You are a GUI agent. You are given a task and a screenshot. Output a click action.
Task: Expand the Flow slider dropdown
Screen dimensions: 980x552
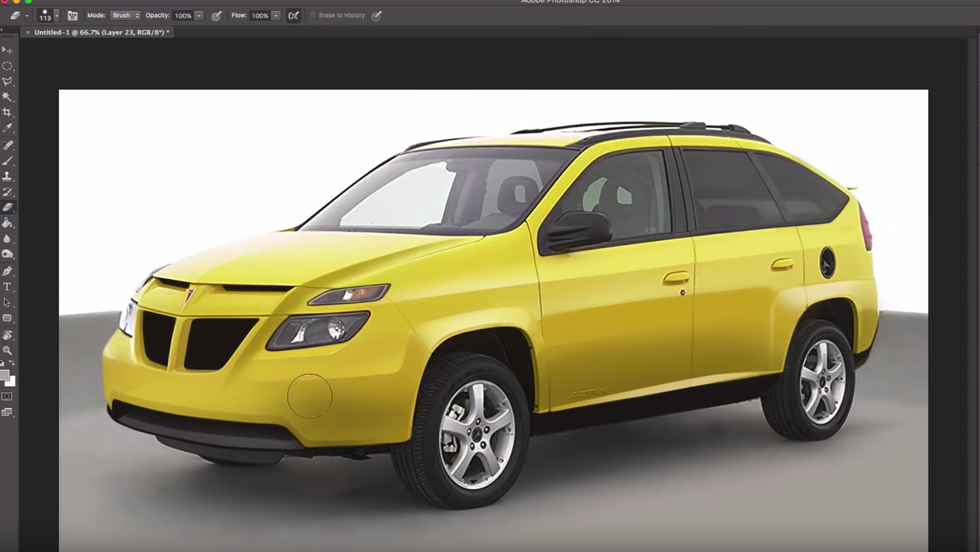(276, 16)
